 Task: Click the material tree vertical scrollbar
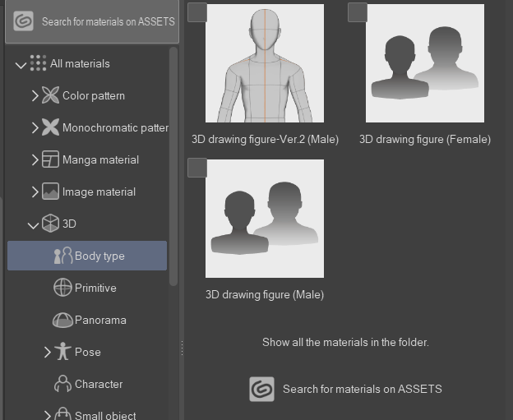click(x=173, y=167)
